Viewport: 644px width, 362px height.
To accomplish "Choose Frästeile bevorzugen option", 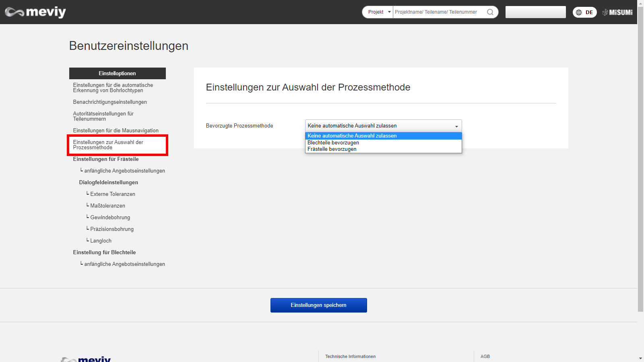I will pyautogui.click(x=383, y=149).
